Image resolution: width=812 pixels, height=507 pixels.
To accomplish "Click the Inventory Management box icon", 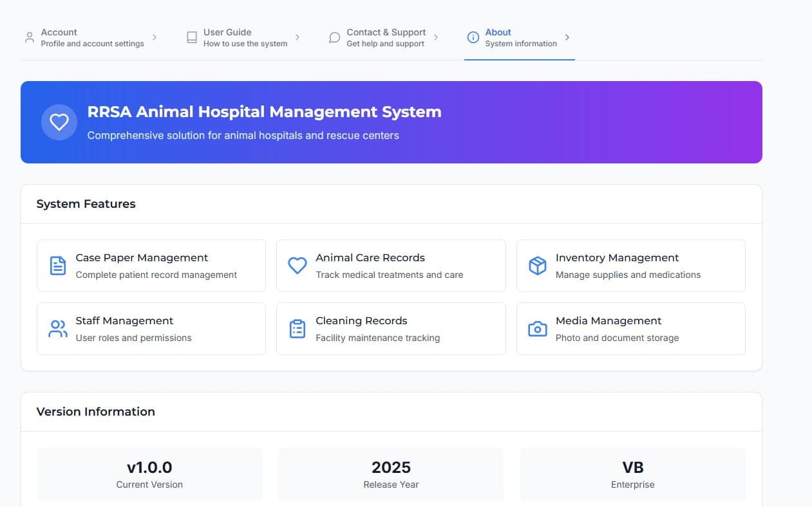I will (x=537, y=266).
